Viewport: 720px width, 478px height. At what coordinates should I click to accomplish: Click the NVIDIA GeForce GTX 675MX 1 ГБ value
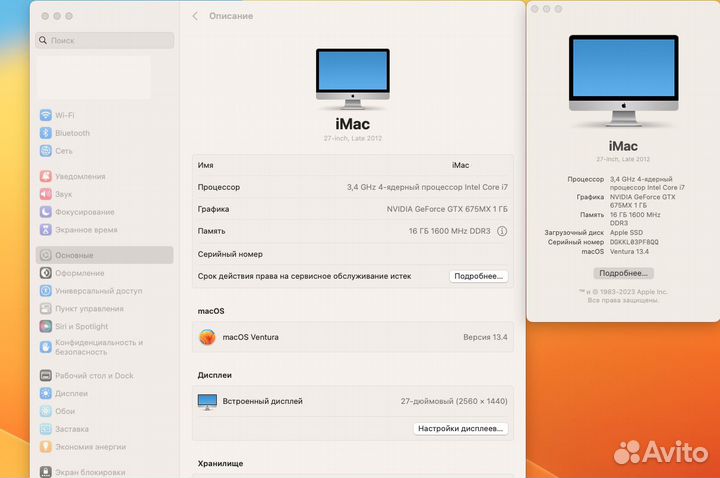[x=447, y=209]
